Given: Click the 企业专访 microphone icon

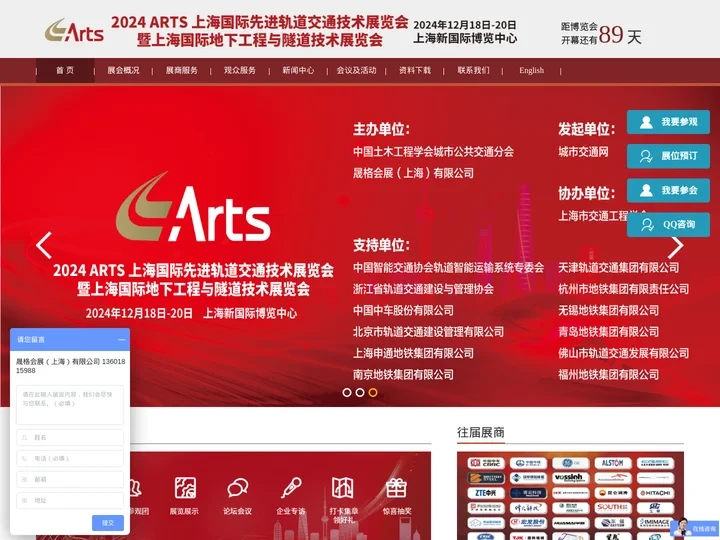Looking at the screenshot, I should pyautogui.click(x=291, y=488).
